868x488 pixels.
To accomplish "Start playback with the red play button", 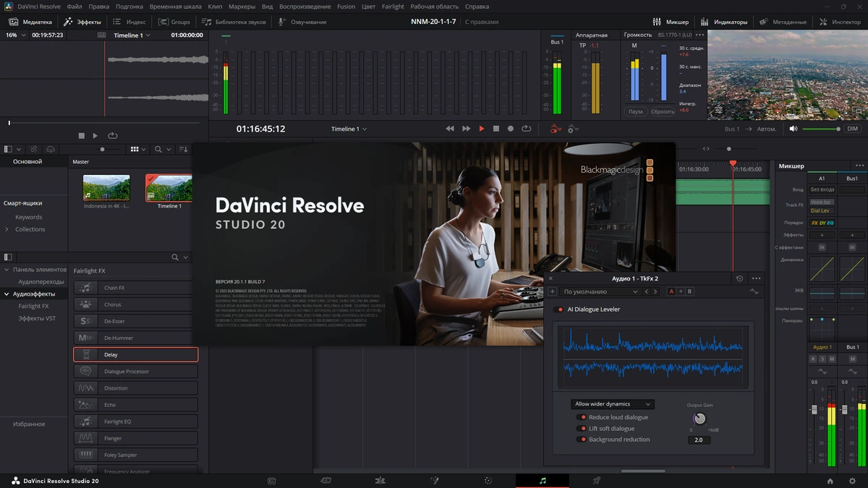I will (482, 129).
